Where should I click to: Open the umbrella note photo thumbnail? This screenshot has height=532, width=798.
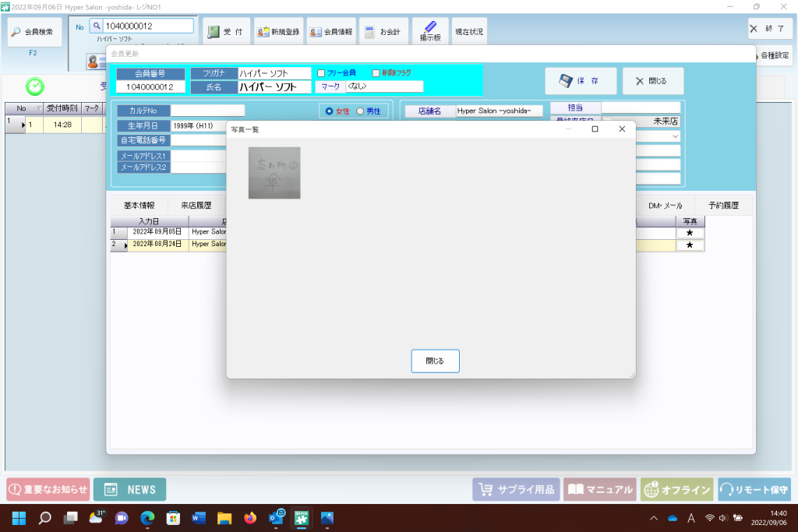click(274, 173)
